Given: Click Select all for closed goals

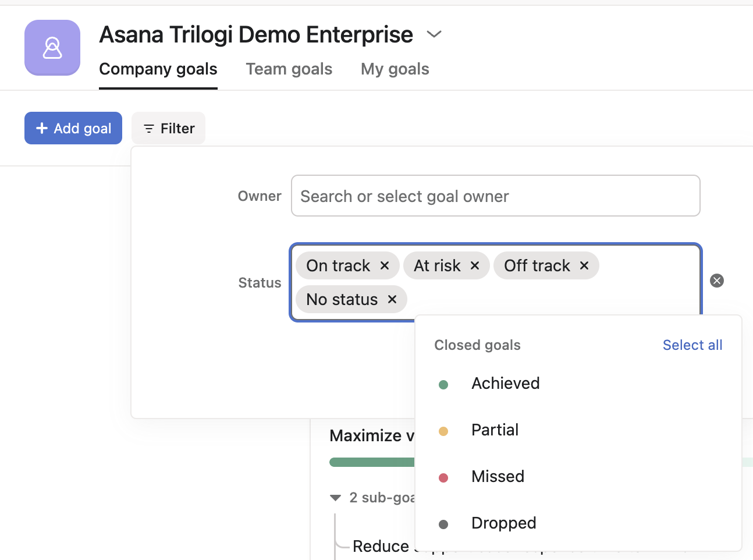Looking at the screenshot, I should (x=692, y=345).
